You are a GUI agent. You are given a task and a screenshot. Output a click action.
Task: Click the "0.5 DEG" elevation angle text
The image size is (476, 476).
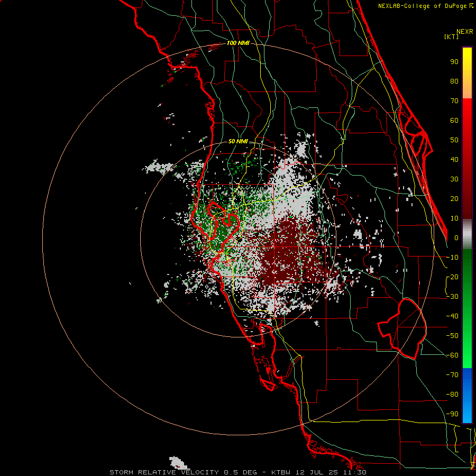[240, 472]
